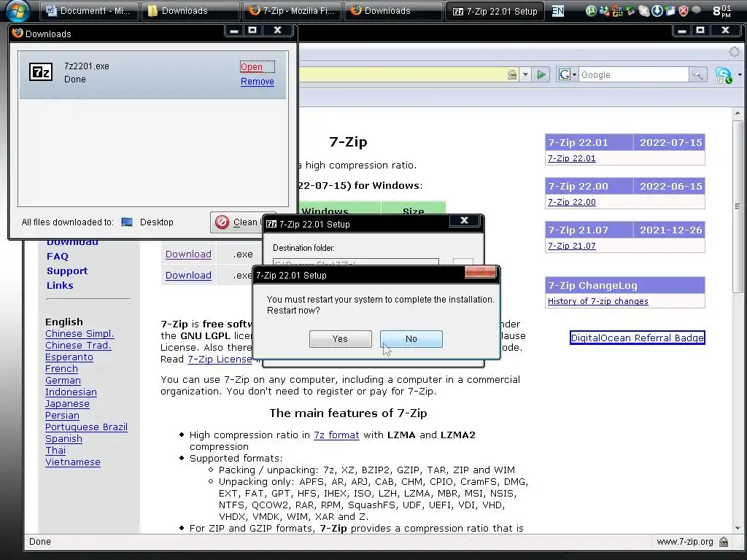747x560 pixels.
Task: Open the Google search engine selector dropdown
Action: coord(568,75)
